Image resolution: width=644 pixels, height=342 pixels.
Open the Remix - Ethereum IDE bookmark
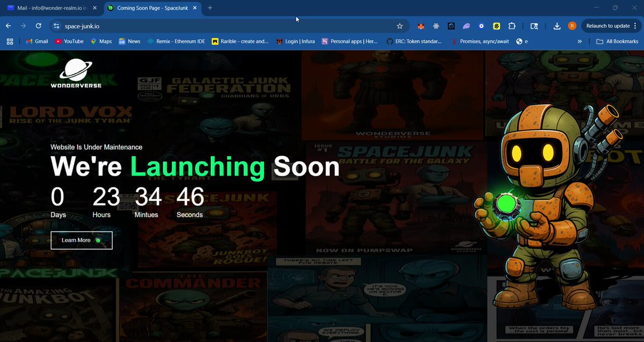175,41
